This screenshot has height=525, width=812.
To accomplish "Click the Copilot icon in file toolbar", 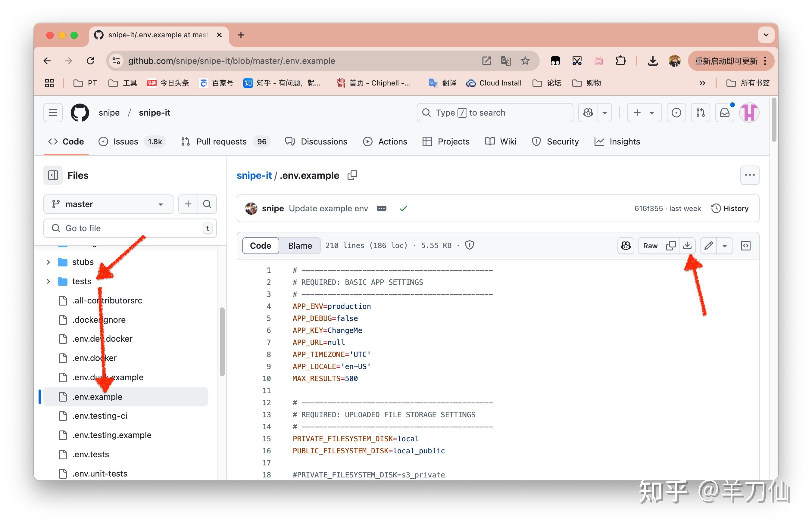I will pos(626,246).
